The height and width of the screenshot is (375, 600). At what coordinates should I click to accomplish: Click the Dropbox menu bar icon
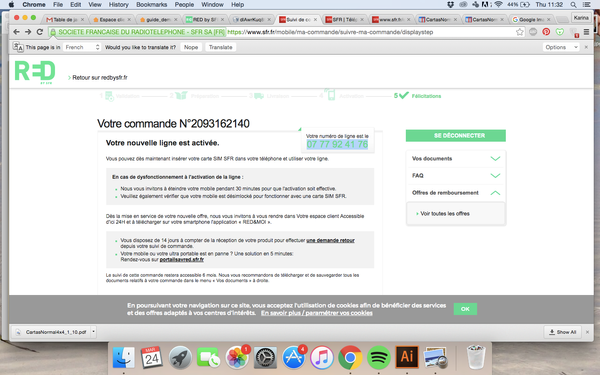click(x=450, y=5)
